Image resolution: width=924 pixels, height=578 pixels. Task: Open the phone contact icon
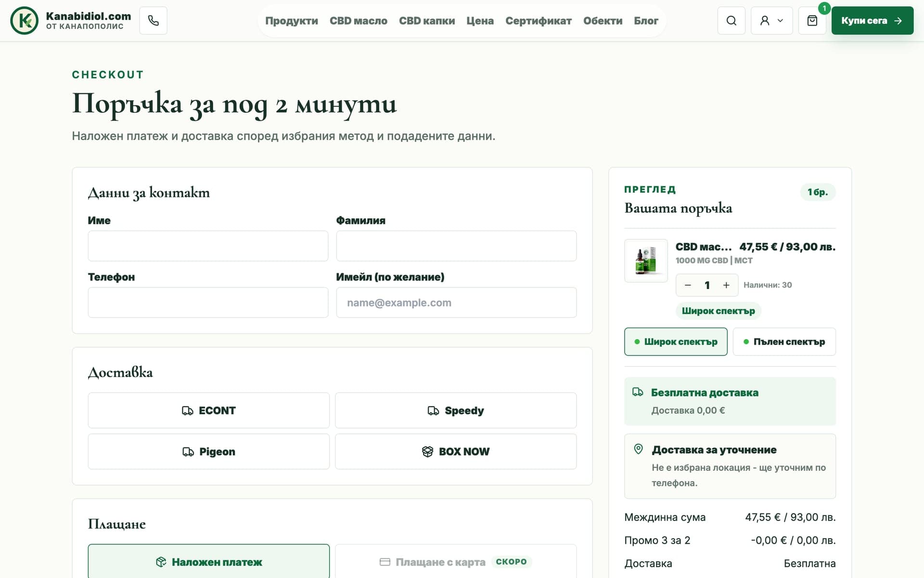click(153, 21)
